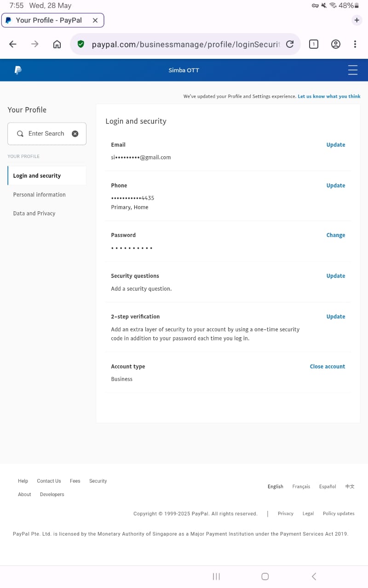Open the hamburger menu in PayPal header
Viewport: 368px width, 588px height.
pos(352,70)
